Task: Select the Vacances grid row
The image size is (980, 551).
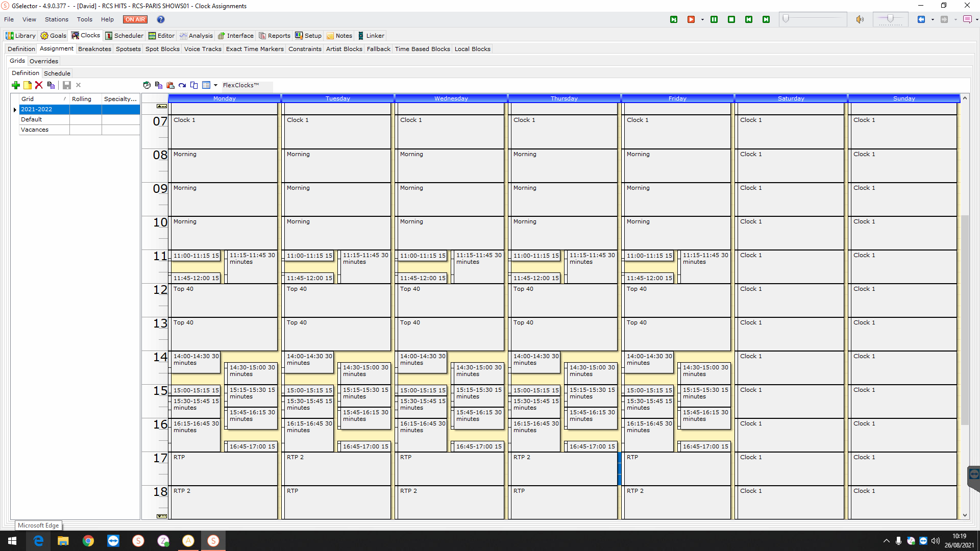Action: 35,130
